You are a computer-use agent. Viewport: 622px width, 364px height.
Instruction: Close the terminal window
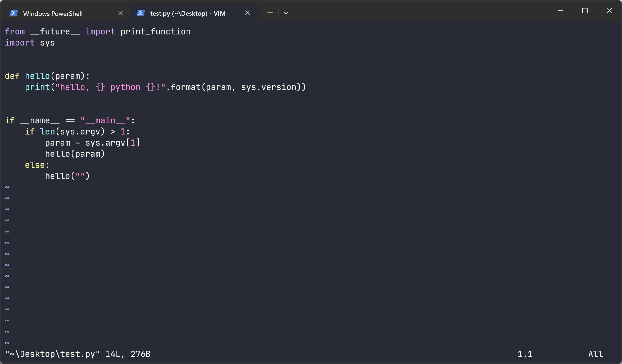click(x=609, y=11)
